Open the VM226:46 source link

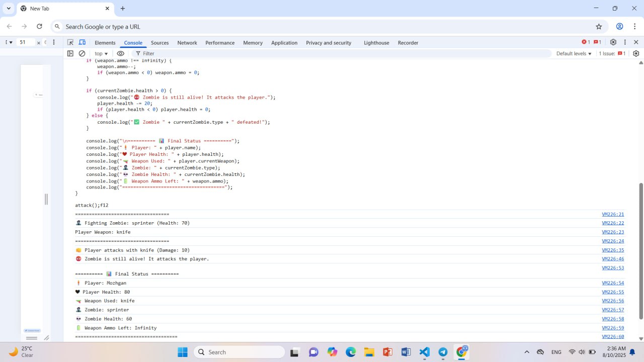[612, 259]
